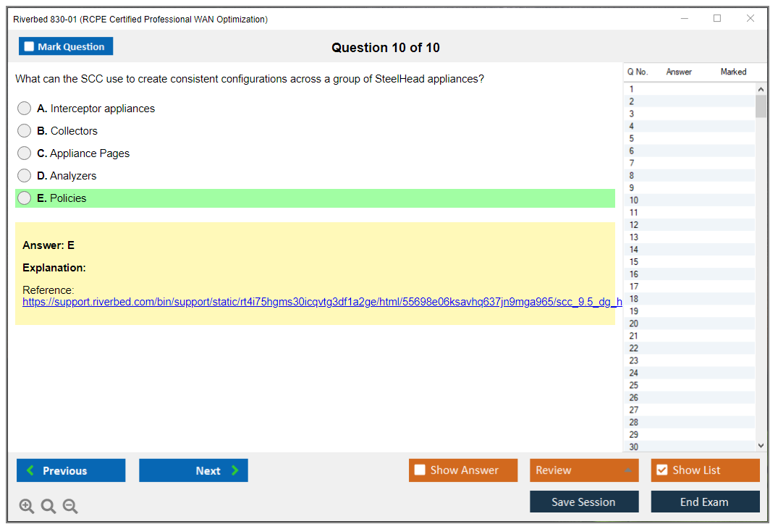Screen dimensions: 778x532
Task: Click the zoom out magnifier icon
Action: coord(70,507)
